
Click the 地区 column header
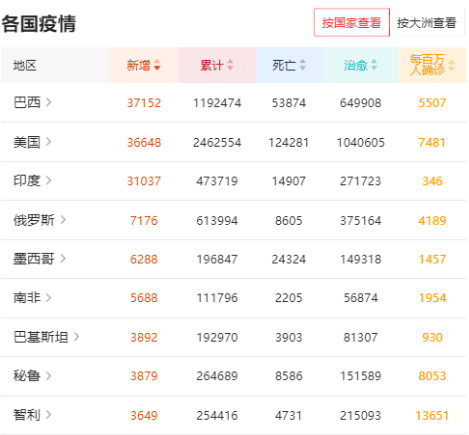[x=25, y=65]
